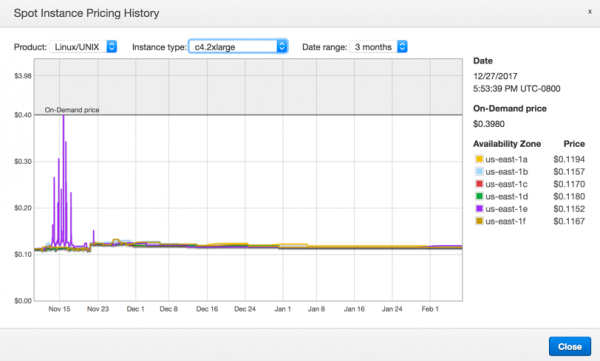Open the Product dropdown showing Linux/UNIX

click(83, 47)
